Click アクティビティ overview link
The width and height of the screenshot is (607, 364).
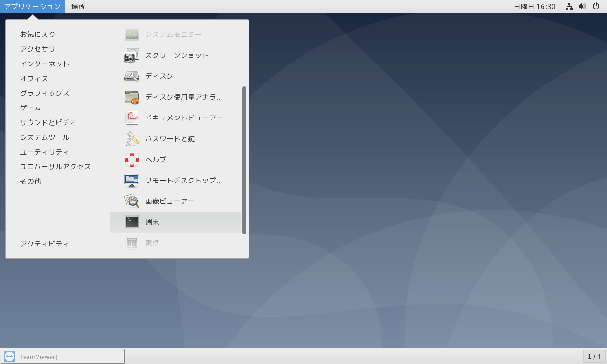pyautogui.click(x=45, y=244)
